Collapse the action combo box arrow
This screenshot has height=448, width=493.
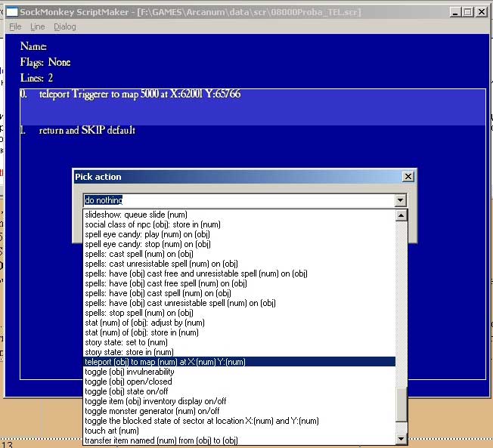click(401, 200)
